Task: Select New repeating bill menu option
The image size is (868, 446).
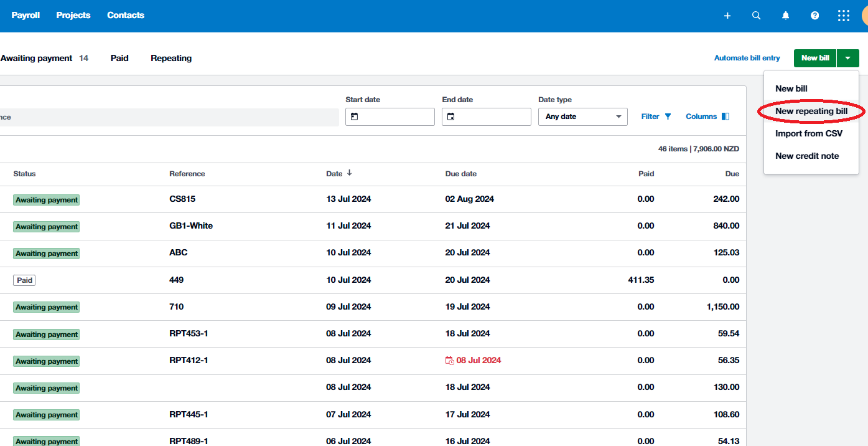Action: 811,111
